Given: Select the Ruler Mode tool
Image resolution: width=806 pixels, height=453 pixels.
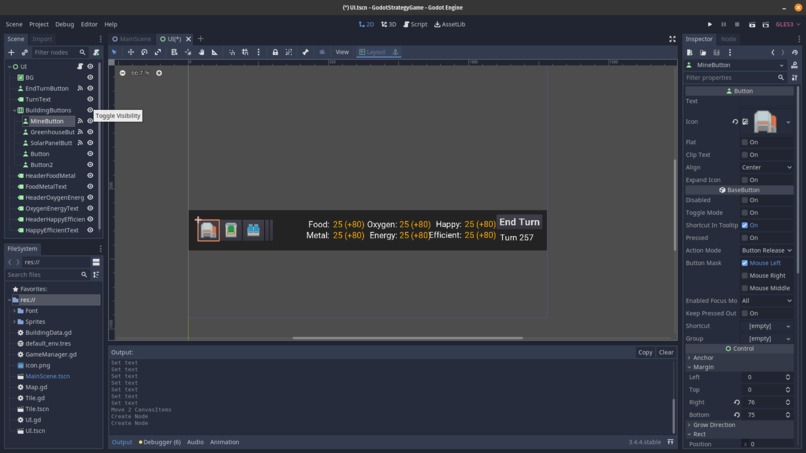Looking at the screenshot, I should [x=215, y=52].
